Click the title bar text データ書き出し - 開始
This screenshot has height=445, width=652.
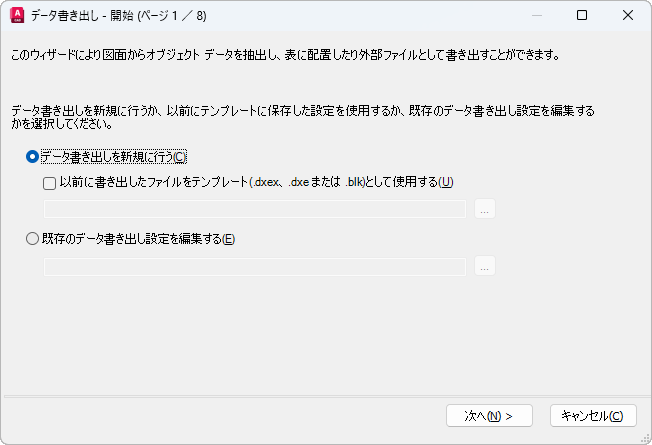click(x=88, y=15)
